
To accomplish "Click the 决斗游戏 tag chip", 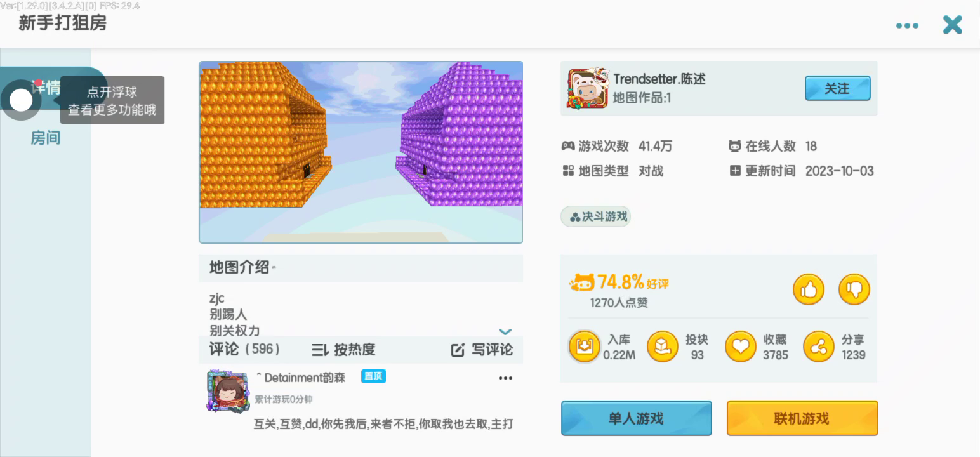I will [x=596, y=216].
